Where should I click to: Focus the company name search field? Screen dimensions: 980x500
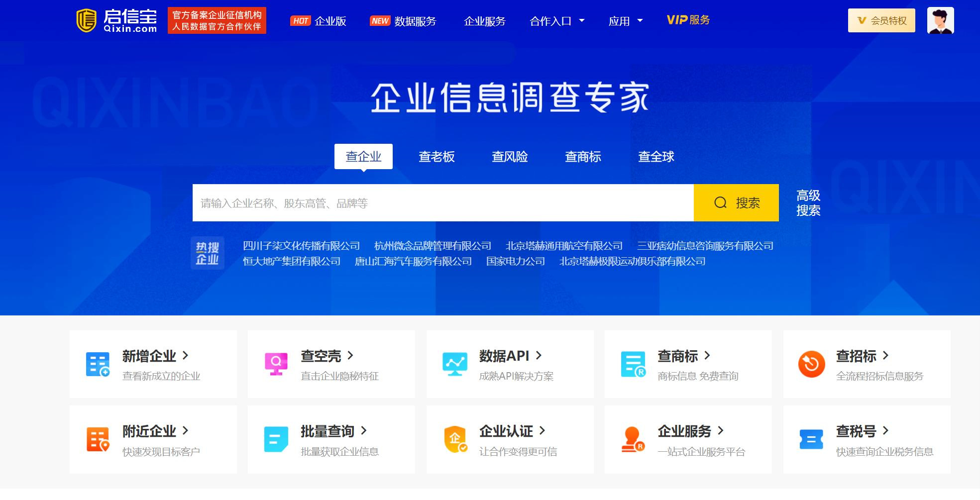[x=442, y=203]
